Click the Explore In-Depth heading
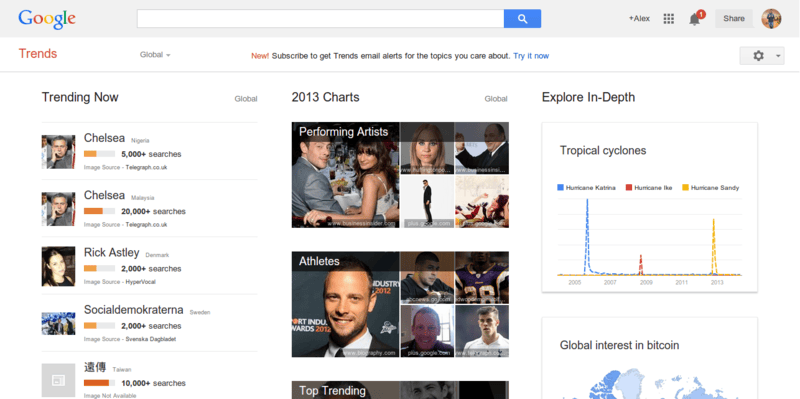 tap(588, 97)
